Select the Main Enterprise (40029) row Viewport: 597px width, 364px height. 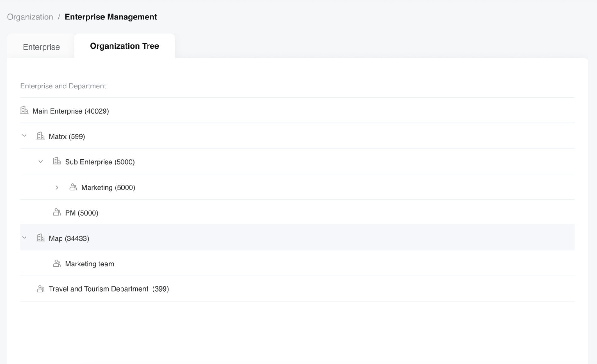[x=71, y=111]
